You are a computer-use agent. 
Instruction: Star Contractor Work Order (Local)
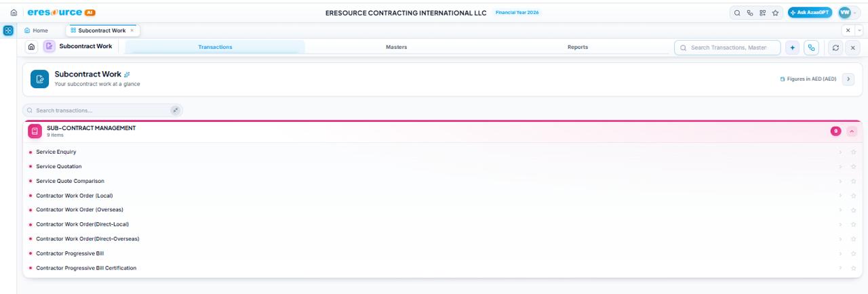tap(854, 195)
